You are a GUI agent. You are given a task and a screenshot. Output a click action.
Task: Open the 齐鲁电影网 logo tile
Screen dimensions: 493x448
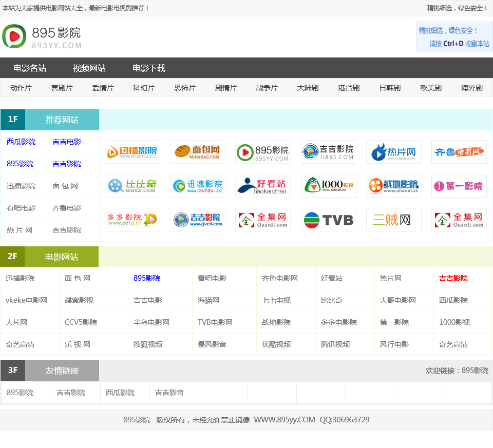(459, 152)
